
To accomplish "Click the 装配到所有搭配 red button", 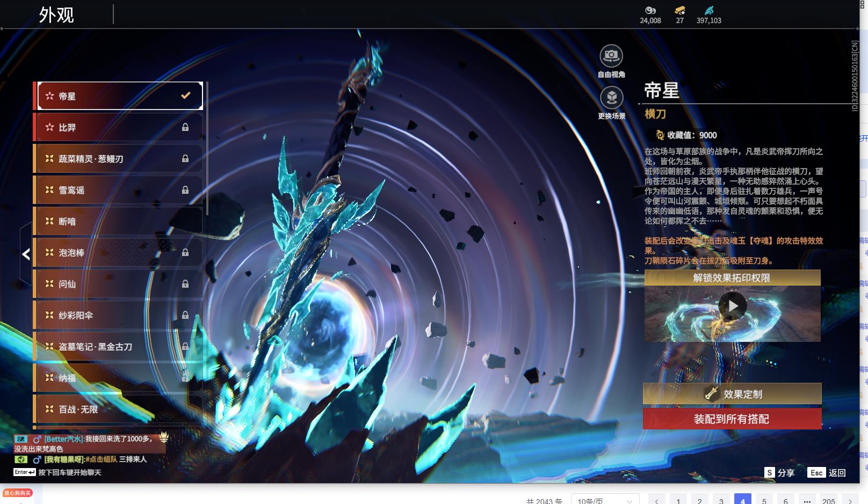I will click(732, 419).
